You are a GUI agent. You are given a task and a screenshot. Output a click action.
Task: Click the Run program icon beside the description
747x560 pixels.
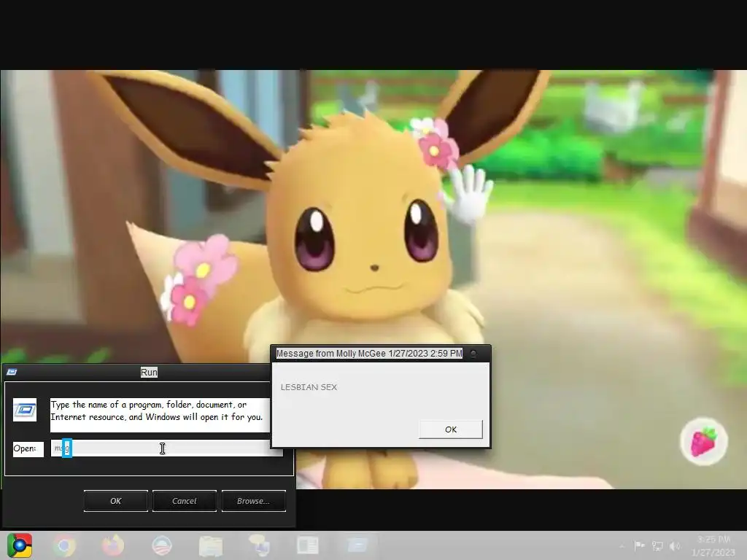click(25, 410)
